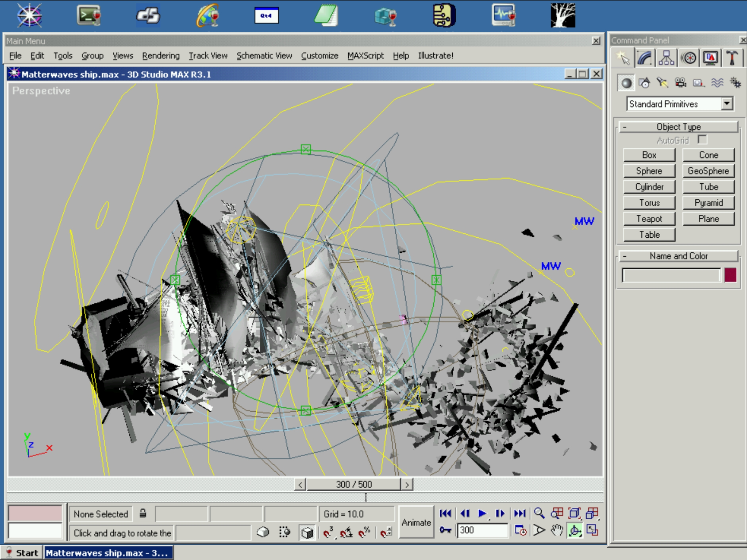Open the Modify panel tab icon
The image size is (747, 560).
645,58
